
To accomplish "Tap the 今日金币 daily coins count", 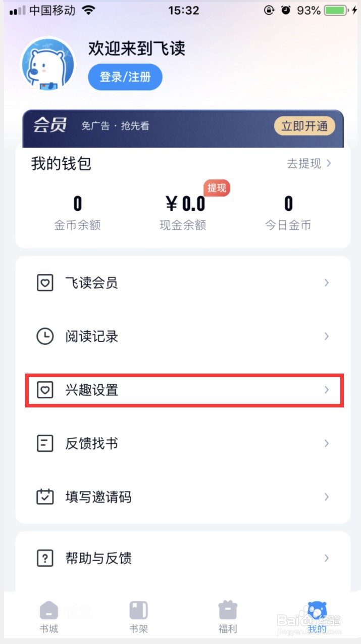I will click(288, 212).
